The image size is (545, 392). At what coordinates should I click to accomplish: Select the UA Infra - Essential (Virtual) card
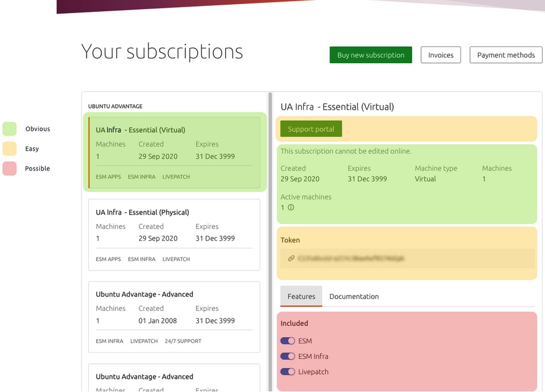click(174, 153)
